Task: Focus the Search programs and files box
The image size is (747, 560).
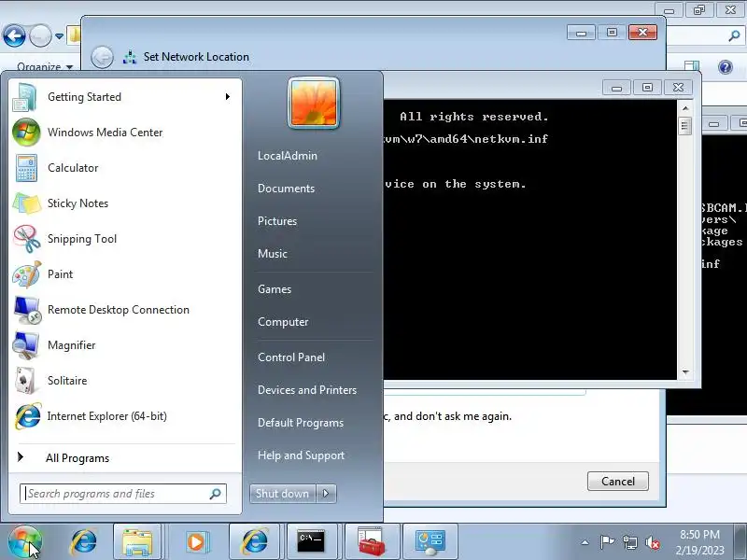Action: pos(123,494)
